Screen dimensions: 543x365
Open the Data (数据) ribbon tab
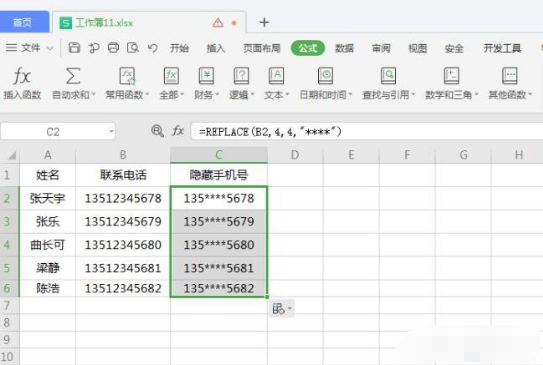[344, 48]
